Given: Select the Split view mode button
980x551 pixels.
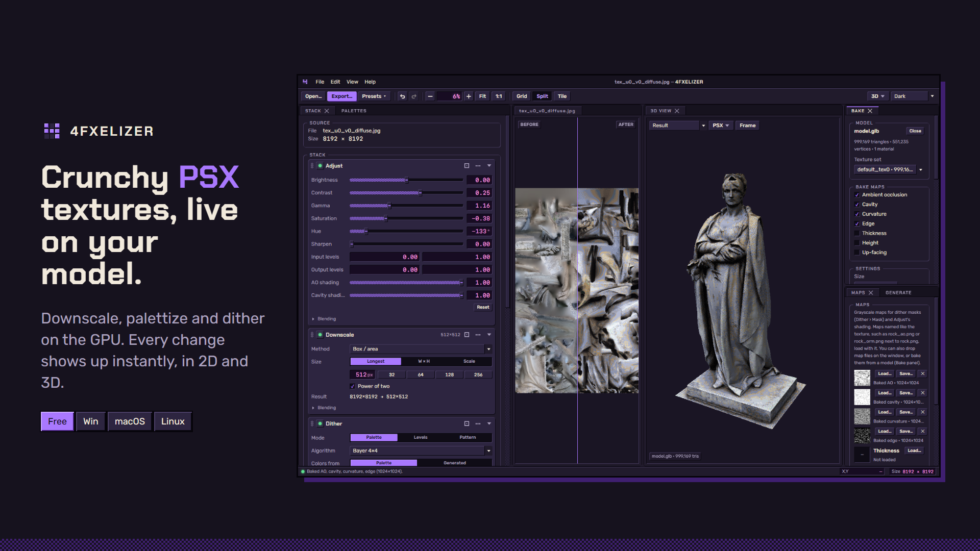Looking at the screenshot, I should pos(542,96).
